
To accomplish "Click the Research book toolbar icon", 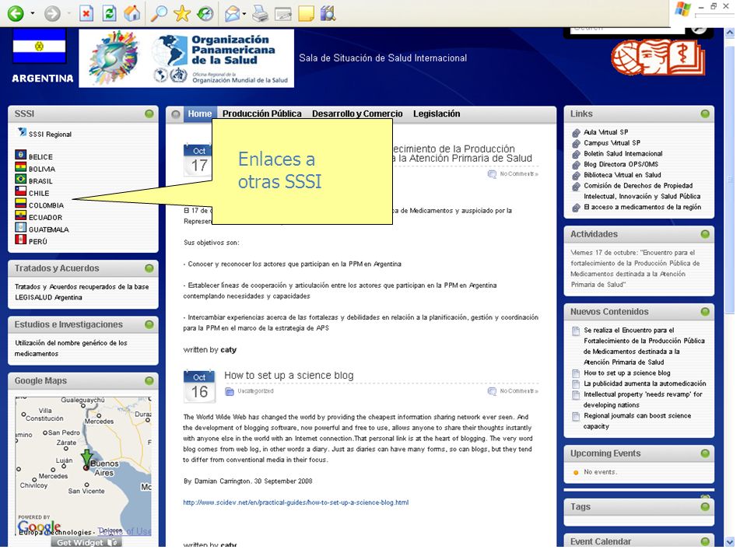I will tap(328, 13).
